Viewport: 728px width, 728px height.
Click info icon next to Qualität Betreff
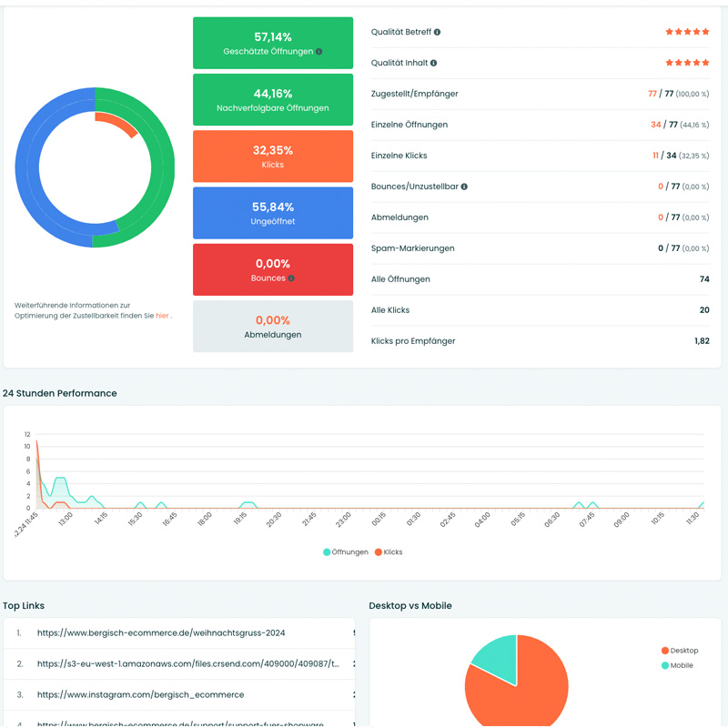click(438, 32)
